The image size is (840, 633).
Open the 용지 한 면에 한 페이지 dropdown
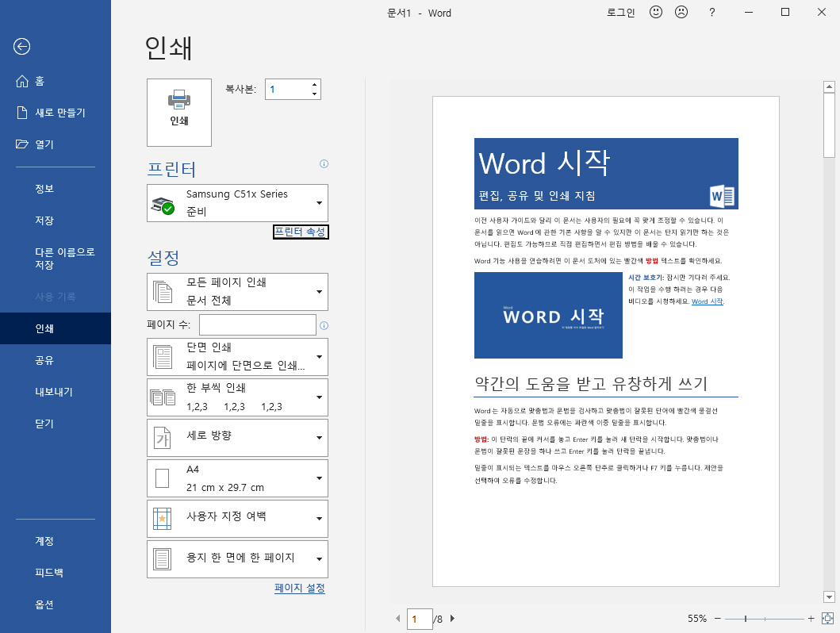tap(237, 559)
